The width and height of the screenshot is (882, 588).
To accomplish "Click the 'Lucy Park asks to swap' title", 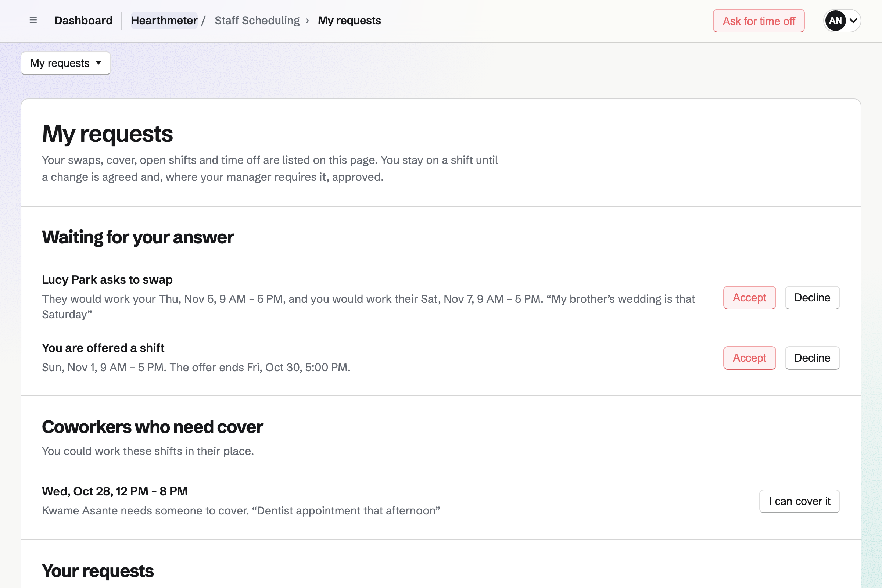I will point(107,280).
